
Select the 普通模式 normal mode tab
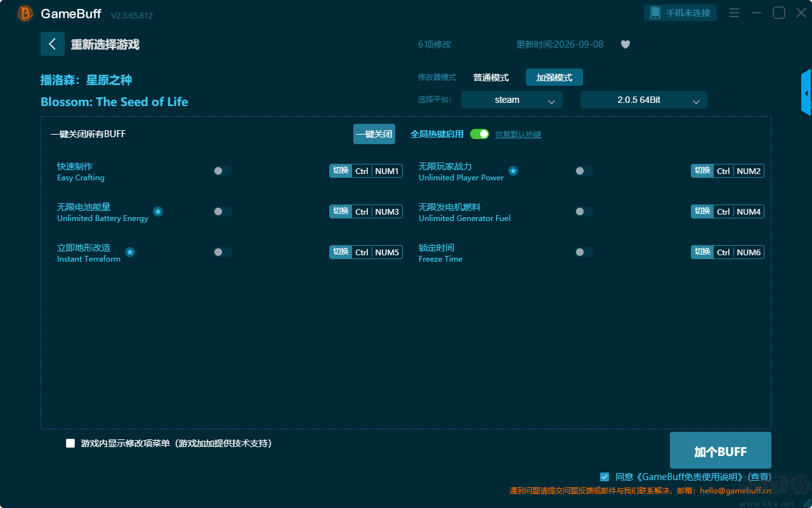coord(491,77)
